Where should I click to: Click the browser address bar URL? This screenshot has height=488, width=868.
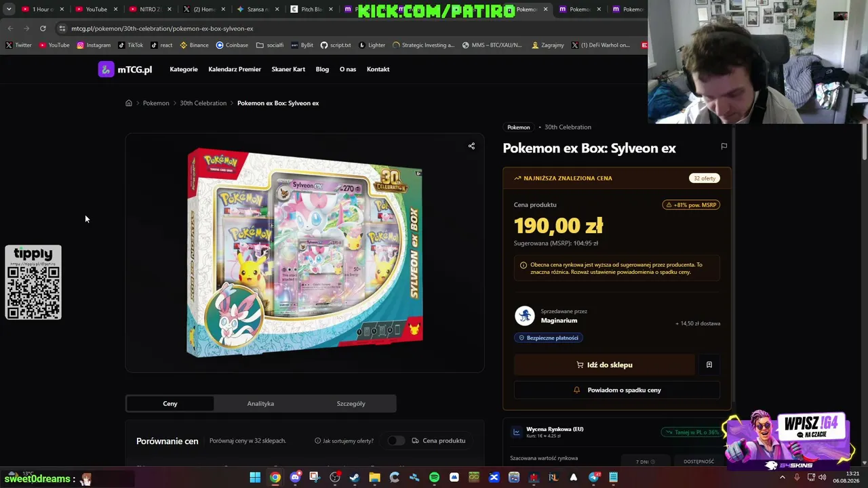(162, 28)
